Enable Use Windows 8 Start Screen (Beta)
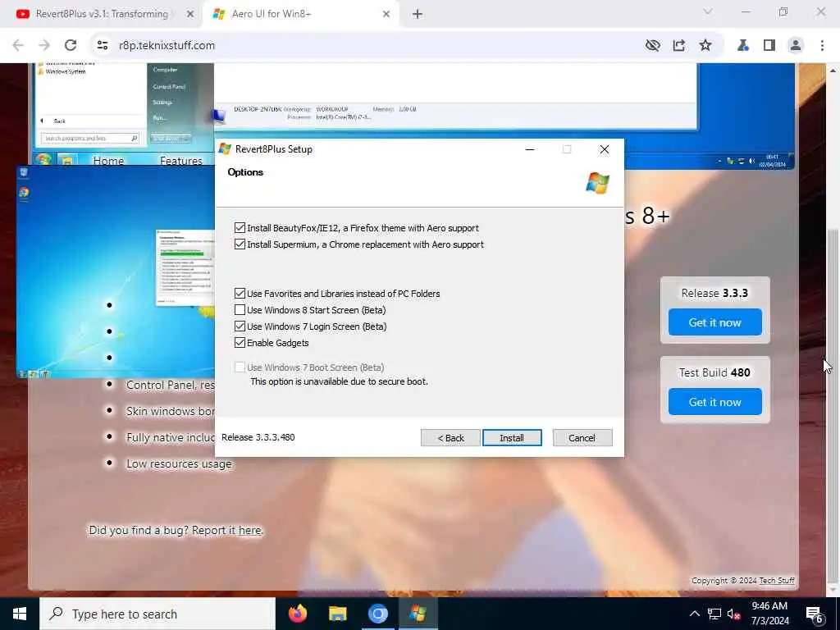The width and height of the screenshot is (840, 630). pos(240,309)
